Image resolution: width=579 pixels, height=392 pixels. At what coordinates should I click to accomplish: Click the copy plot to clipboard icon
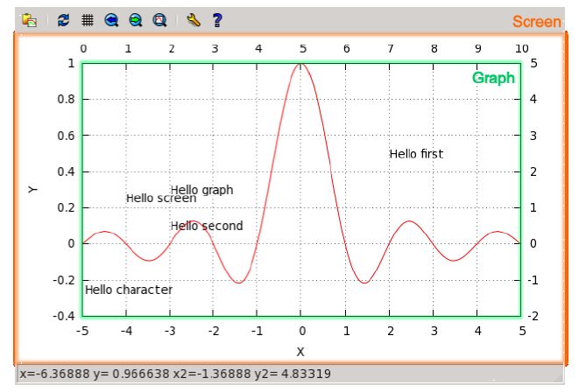(x=29, y=18)
